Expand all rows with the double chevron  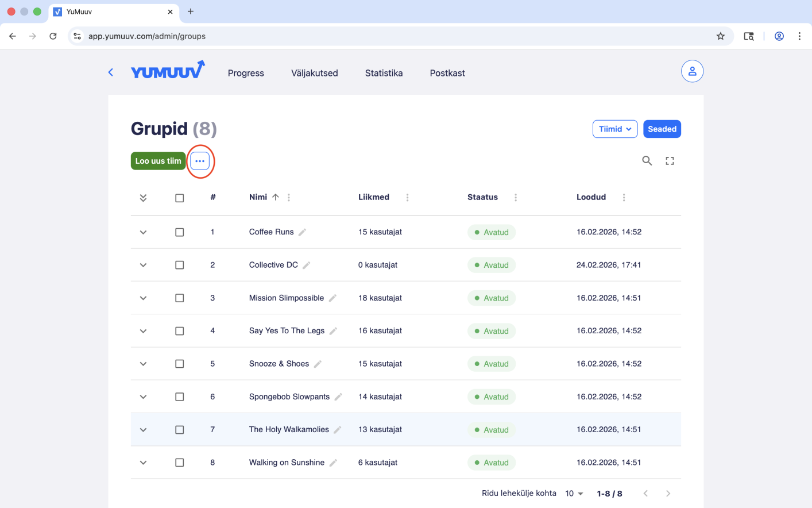pyautogui.click(x=143, y=198)
